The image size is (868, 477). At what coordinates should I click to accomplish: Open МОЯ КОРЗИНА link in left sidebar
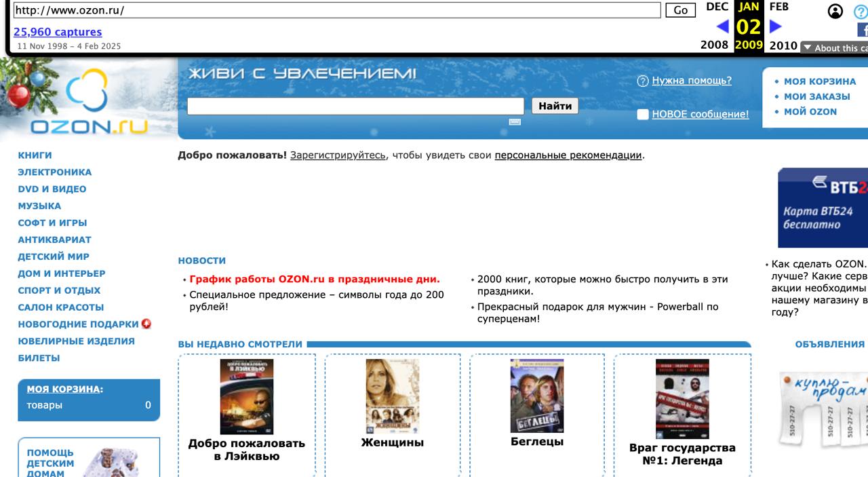[x=64, y=389]
